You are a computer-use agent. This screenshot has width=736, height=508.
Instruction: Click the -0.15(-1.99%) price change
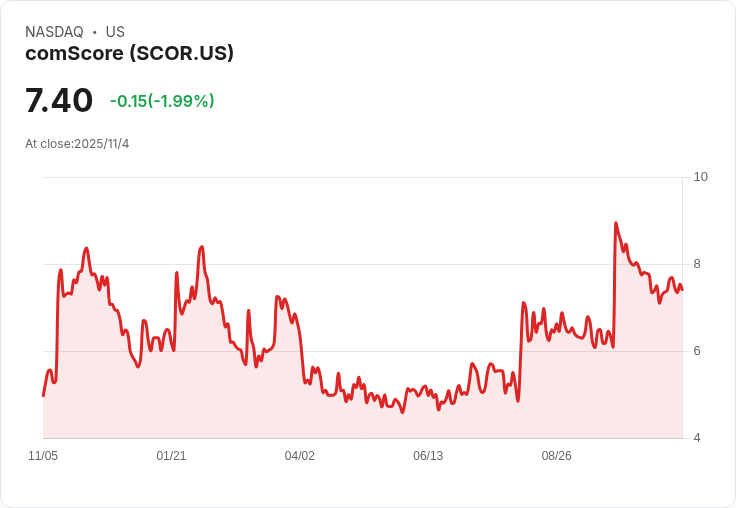162,101
